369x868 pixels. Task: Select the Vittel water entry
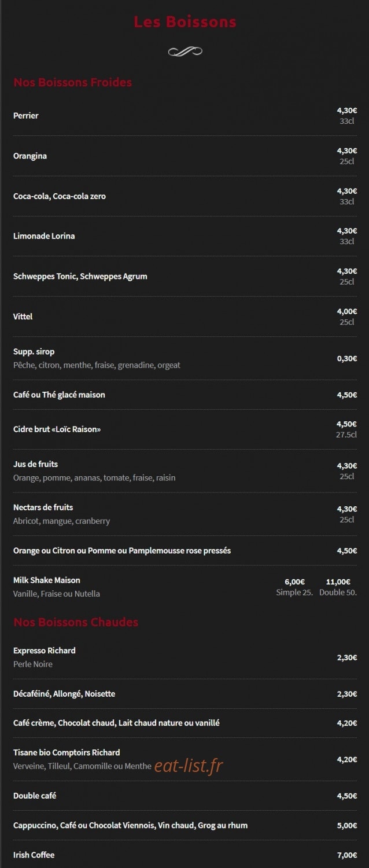click(23, 317)
